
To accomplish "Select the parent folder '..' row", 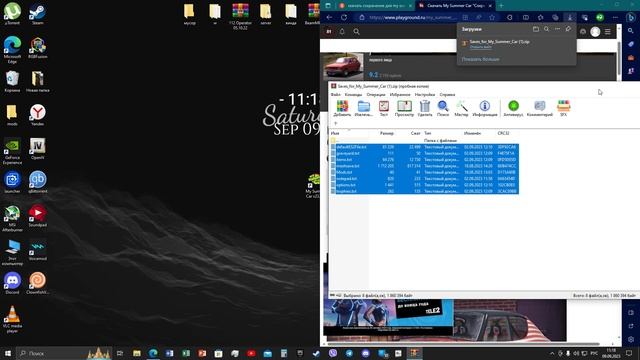I will point(424,140).
